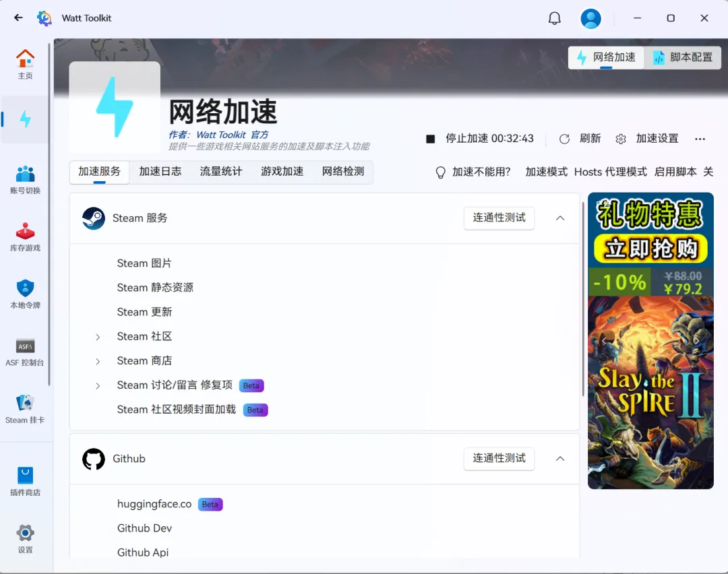The image size is (728, 574).
Task: Expand Steam 商店 tree row
Action: pos(98,362)
